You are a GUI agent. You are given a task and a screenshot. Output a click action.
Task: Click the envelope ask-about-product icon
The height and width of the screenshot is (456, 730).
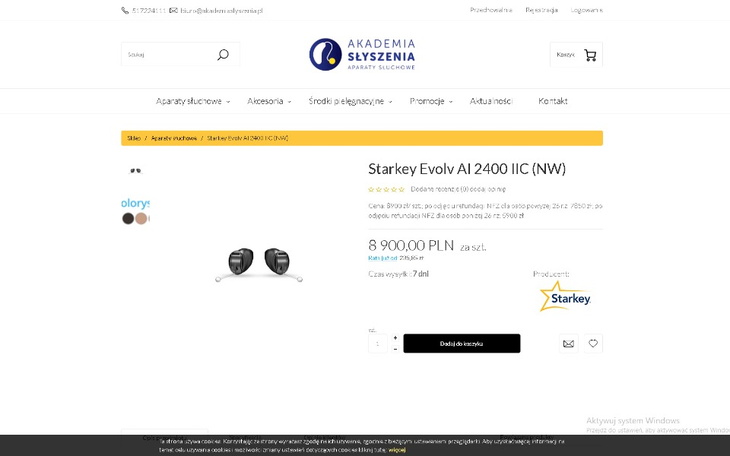(569, 344)
